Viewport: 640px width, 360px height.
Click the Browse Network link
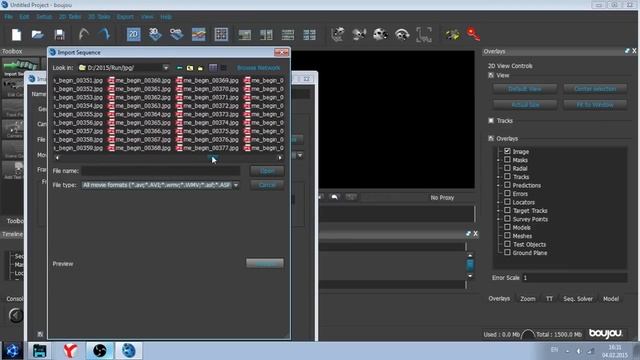258,68
